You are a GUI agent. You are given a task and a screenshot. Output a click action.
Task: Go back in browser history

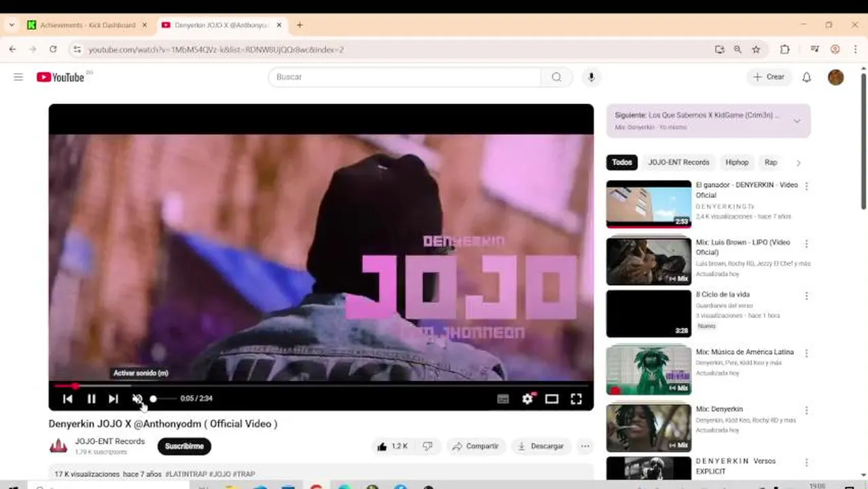pos(12,50)
